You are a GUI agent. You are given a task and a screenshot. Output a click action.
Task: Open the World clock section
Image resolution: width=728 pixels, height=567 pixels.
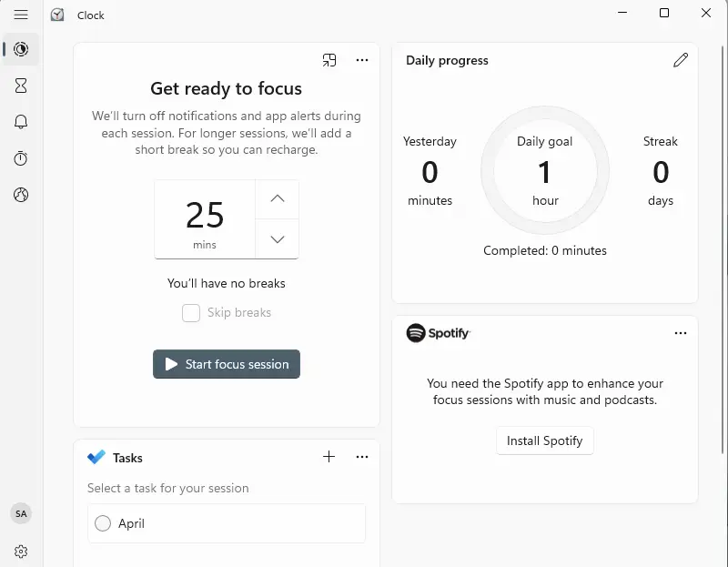coord(21,195)
